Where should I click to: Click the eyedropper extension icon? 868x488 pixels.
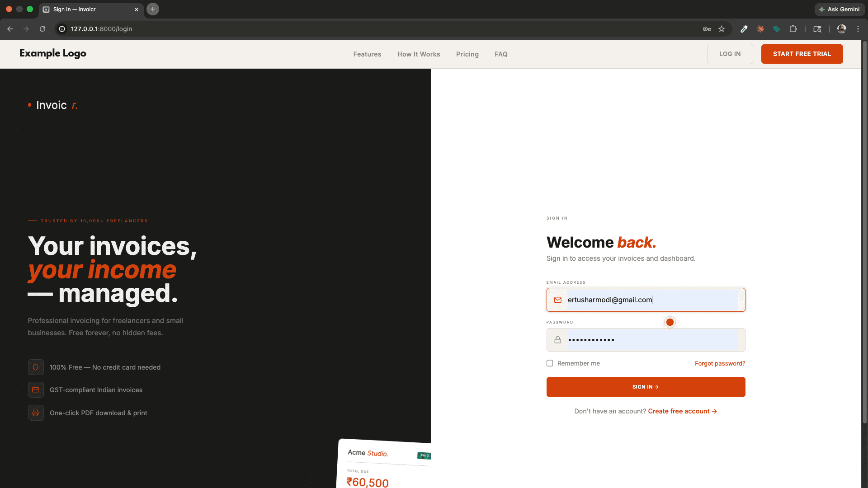pos(744,29)
